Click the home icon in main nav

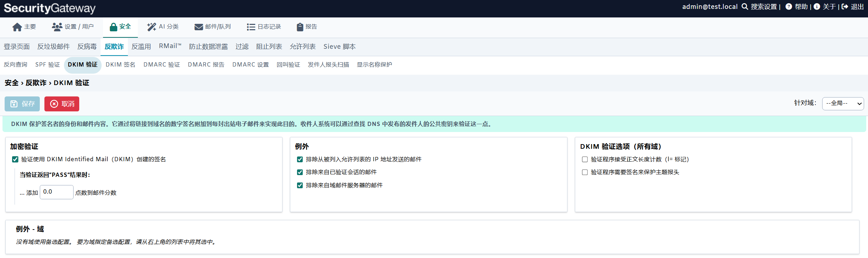pyautogui.click(x=17, y=27)
